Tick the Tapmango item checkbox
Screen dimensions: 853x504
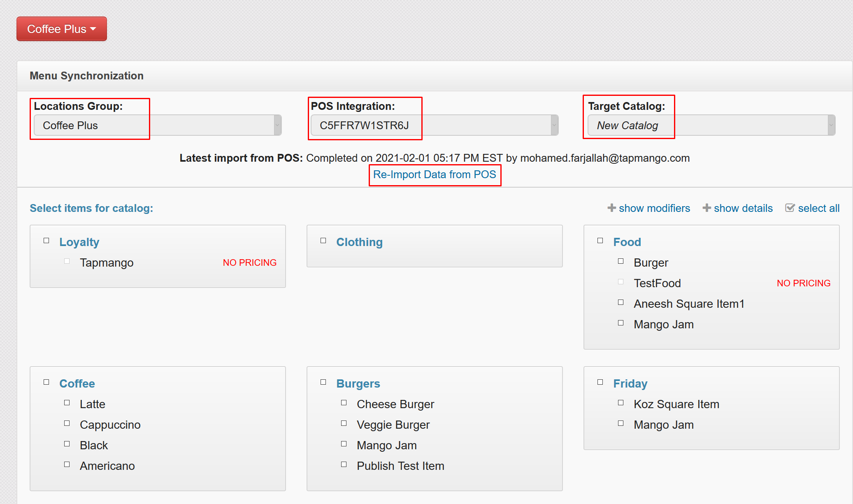click(67, 261)
